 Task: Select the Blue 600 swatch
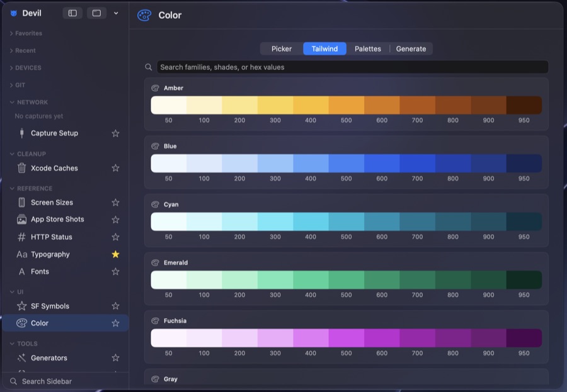tap(382, 164)
